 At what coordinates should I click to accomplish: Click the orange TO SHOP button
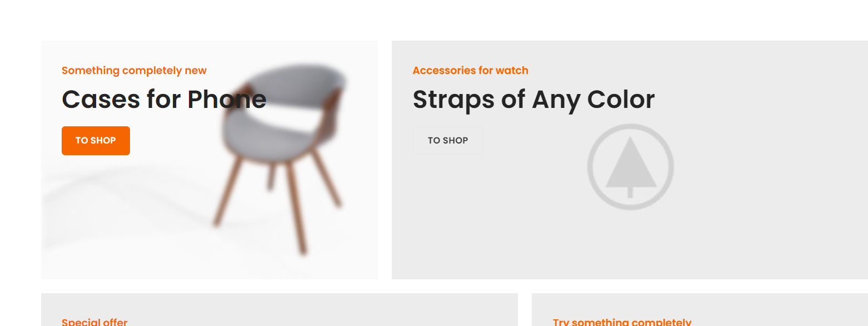[x=96, y=141]
